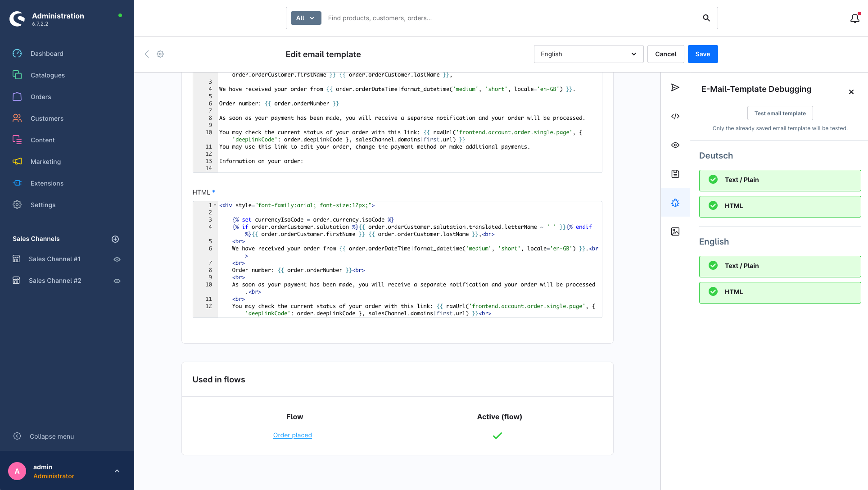Open the English language dropdown
Image resolution: width=868 pixels, height=490 pixels.
(588, 54)
